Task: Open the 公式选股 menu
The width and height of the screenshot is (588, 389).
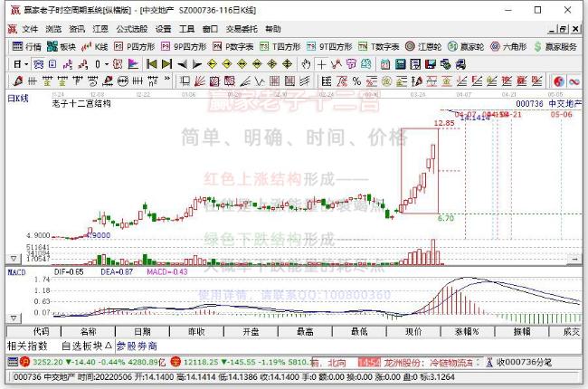Action: 132,29
